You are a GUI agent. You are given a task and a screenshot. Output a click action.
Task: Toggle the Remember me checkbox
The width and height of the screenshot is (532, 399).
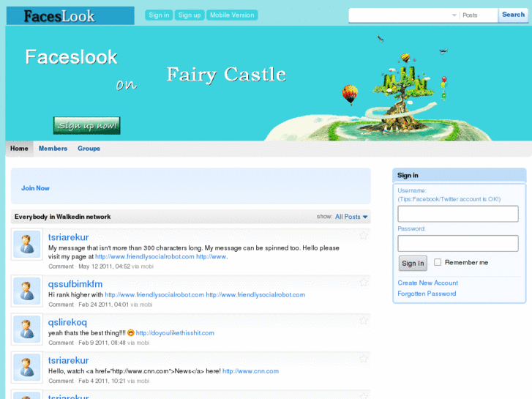point(438,262)
